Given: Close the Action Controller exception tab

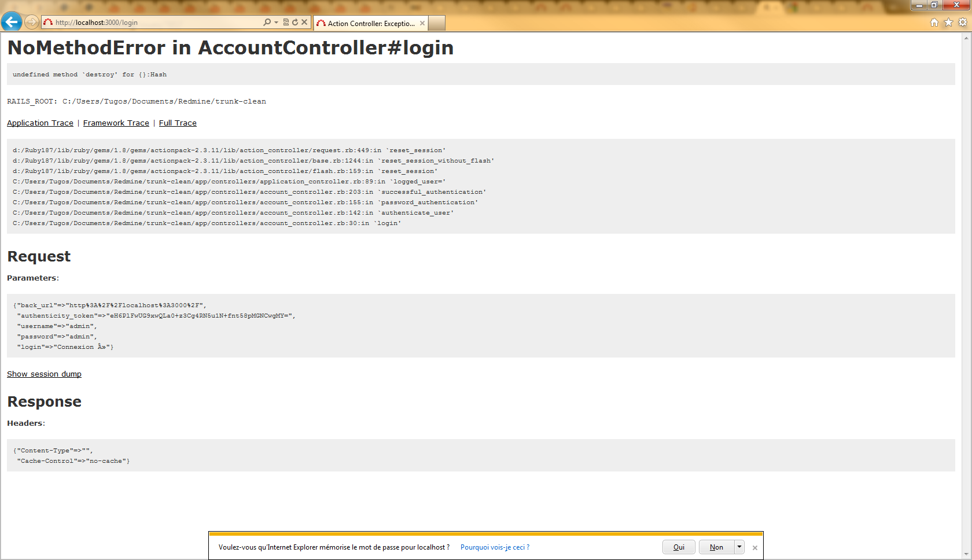Looking at the screenshot, I should (422, 24).
